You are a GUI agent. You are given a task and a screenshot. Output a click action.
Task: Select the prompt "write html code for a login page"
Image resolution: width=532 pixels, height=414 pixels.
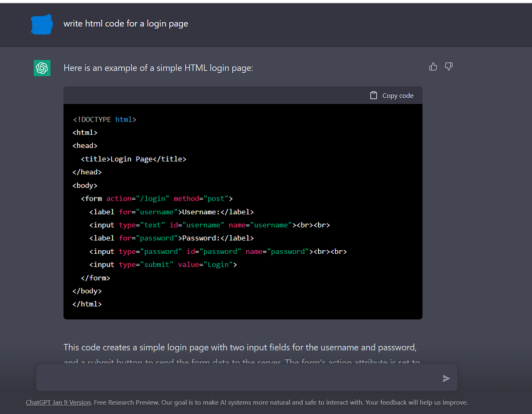[125, 24]
